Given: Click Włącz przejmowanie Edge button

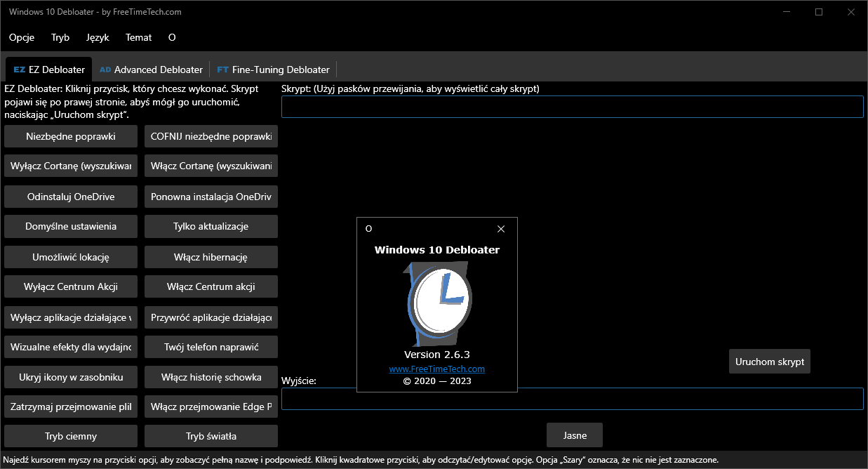Looking at the screenshot, I should tap(211, 407).
